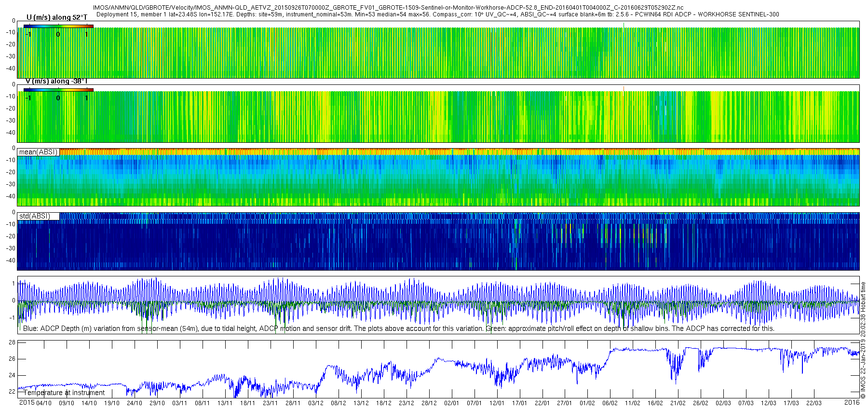Click the 'Deployment 15' metadata line

click(x=437, y=14)
